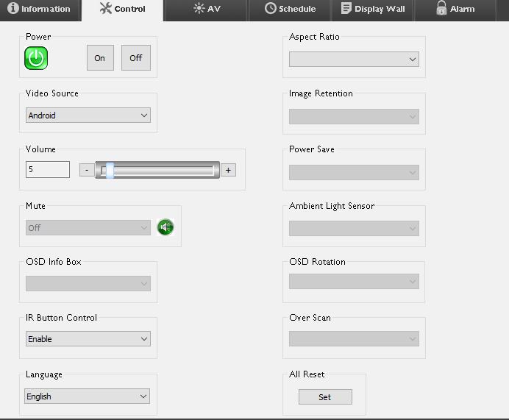Click the green power status icon

36,58
